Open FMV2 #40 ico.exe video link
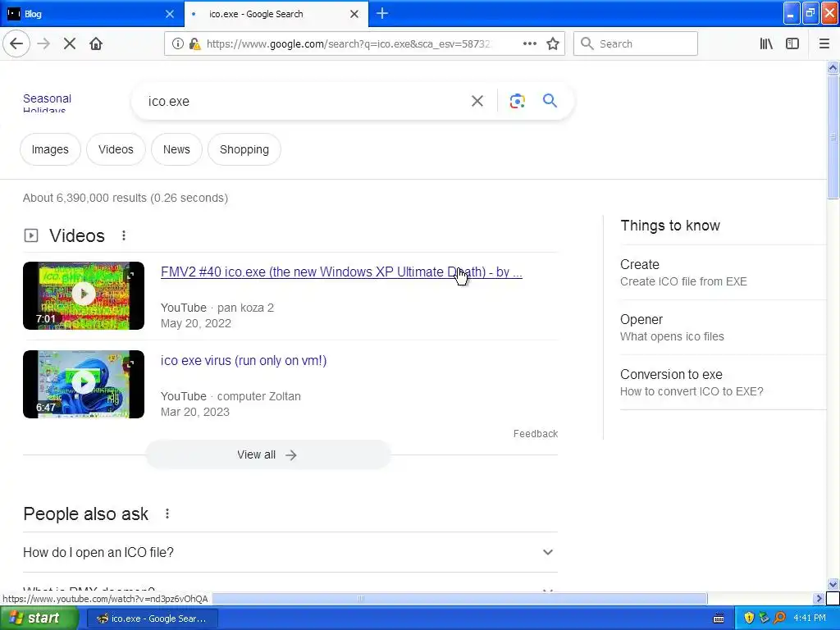Image resolution: width=840 pixels, height=630 pixels. 341,272
